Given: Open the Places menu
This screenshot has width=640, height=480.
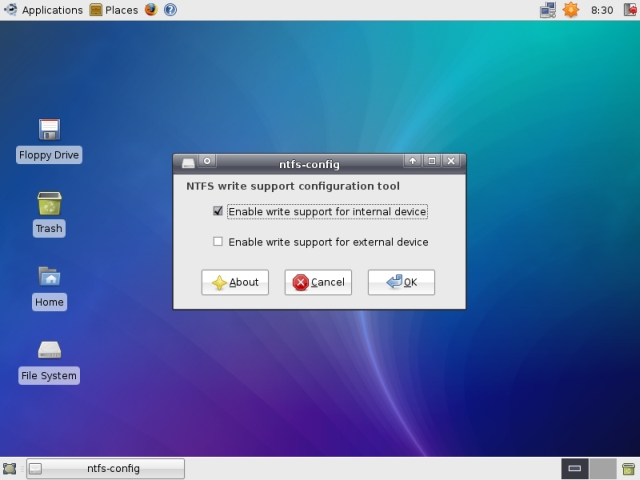Looking at the screenshot, I should 114,10.
